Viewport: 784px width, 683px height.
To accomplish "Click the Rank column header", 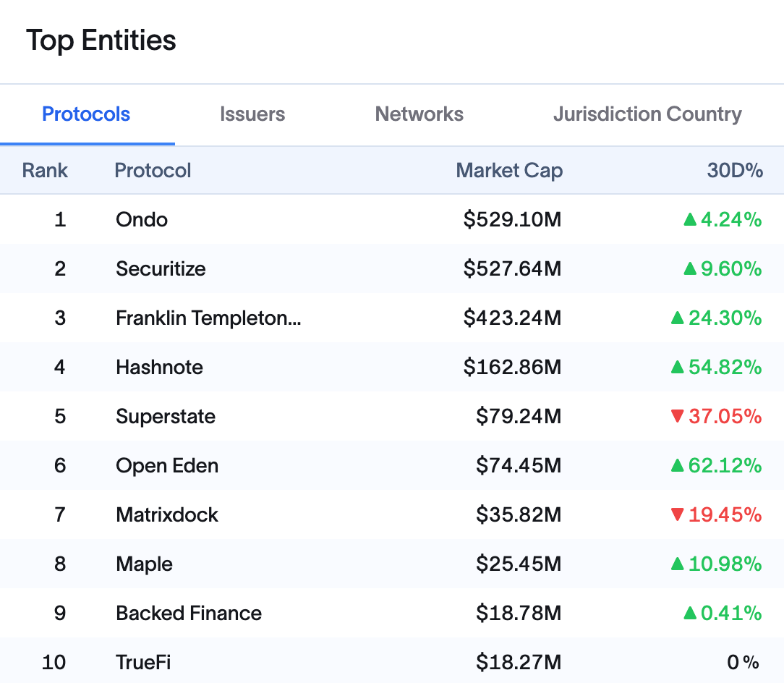I will 45,171.
